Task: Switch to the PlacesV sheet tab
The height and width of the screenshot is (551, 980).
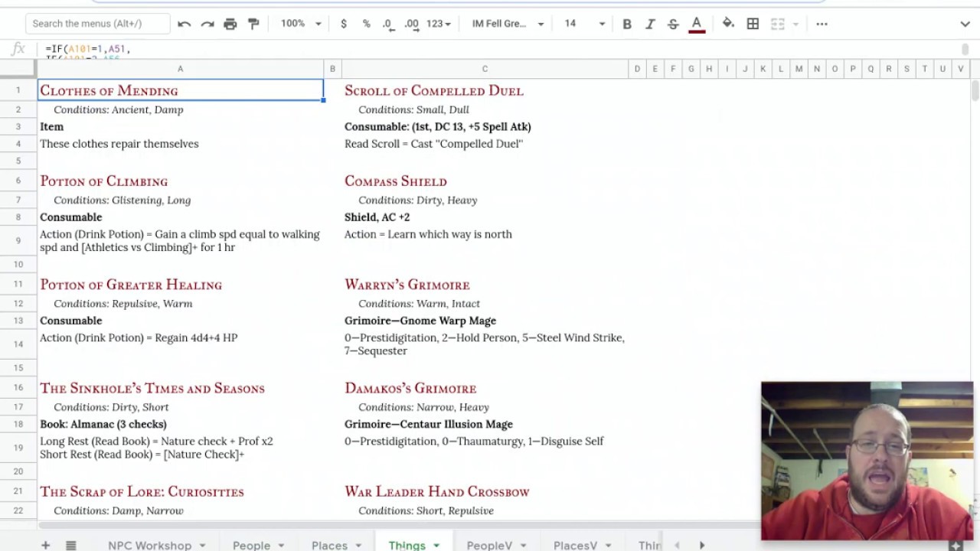Action: pos(575,545)
